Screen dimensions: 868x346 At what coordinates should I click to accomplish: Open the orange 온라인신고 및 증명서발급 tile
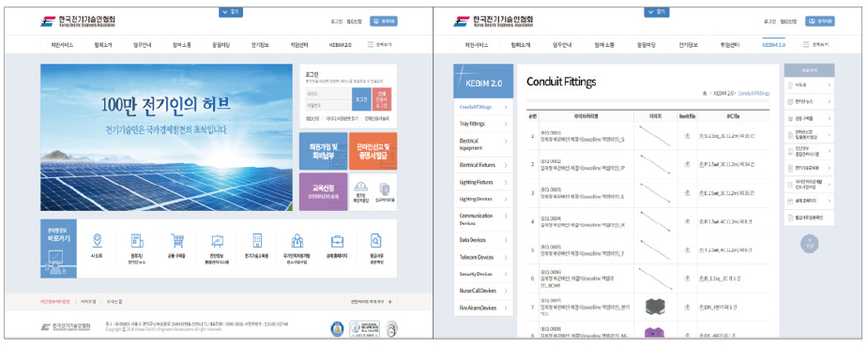[373, 151]
